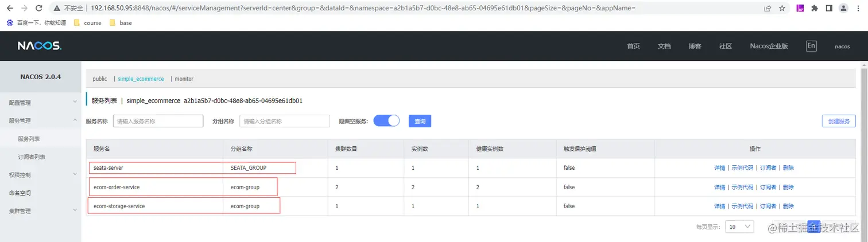The image size is (868, 242).
Task: Toggle the 隐藏空服务 switch
Action: coord(386,120)
